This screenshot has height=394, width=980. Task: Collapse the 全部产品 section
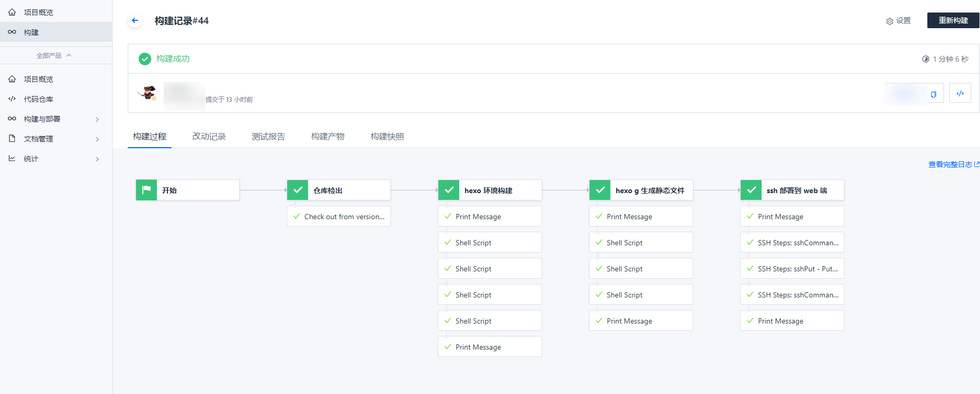[54, 55]
